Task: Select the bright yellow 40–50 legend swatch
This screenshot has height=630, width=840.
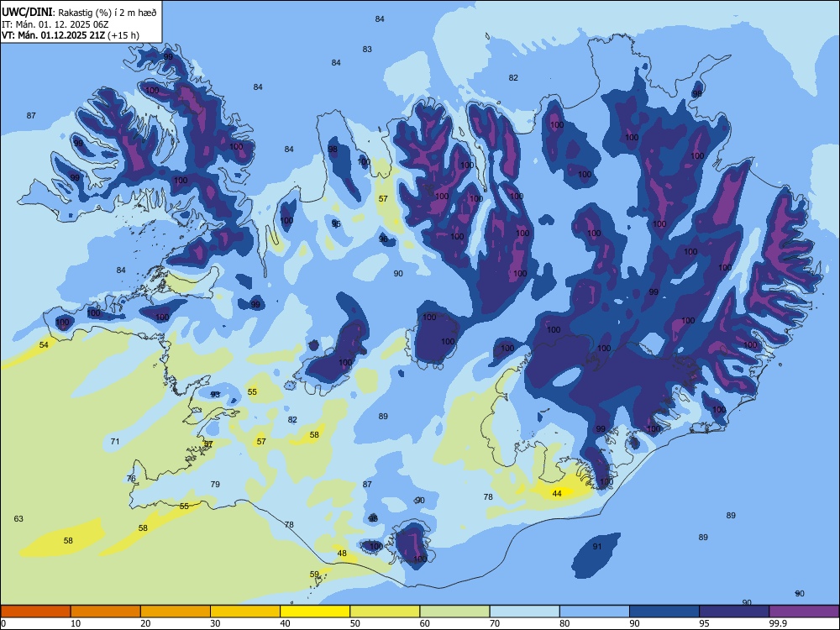Action: [x=315, y=612]
